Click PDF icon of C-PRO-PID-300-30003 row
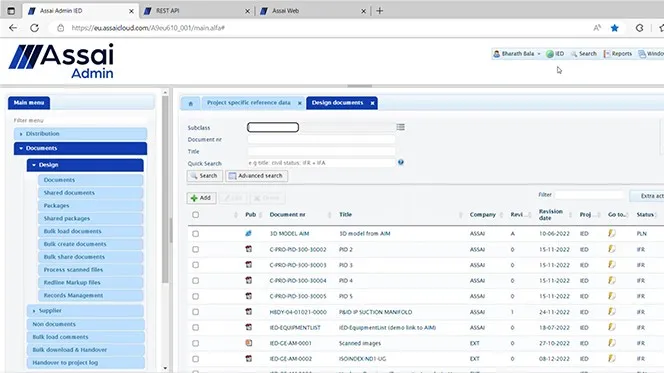 (249, 265)
